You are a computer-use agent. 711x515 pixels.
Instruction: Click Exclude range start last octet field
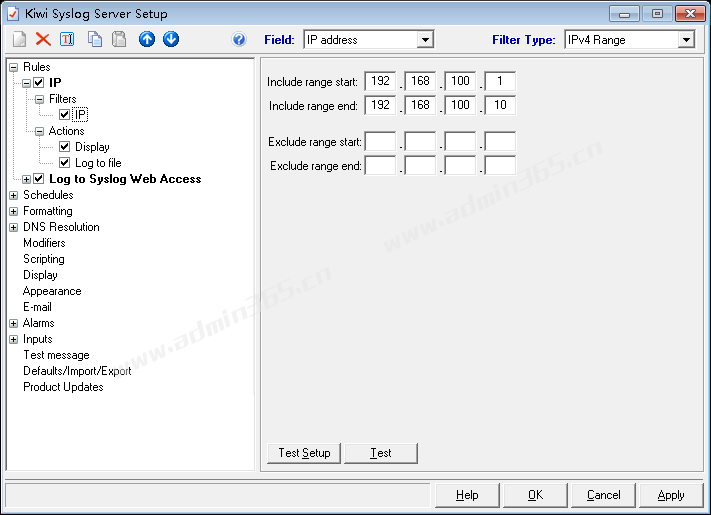[x=500, y=141]
